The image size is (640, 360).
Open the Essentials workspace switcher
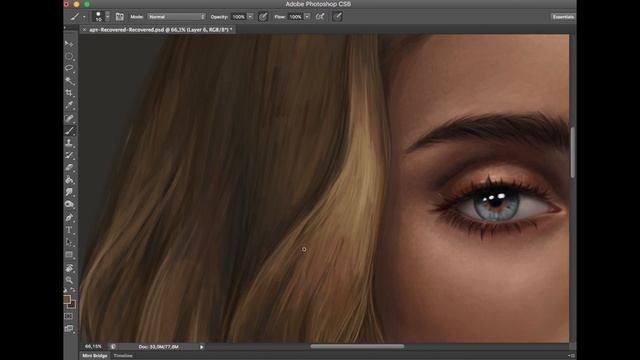(563, 17)
